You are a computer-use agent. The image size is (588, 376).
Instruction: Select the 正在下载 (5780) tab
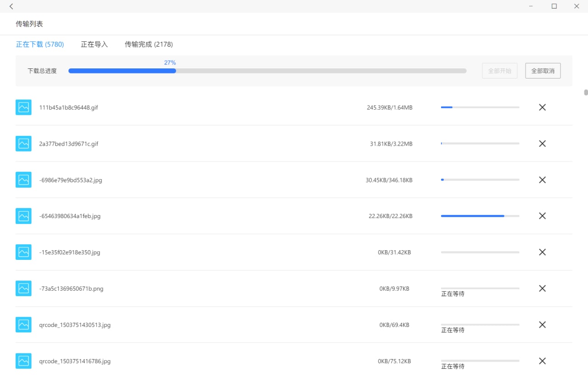tap(40, 45)
